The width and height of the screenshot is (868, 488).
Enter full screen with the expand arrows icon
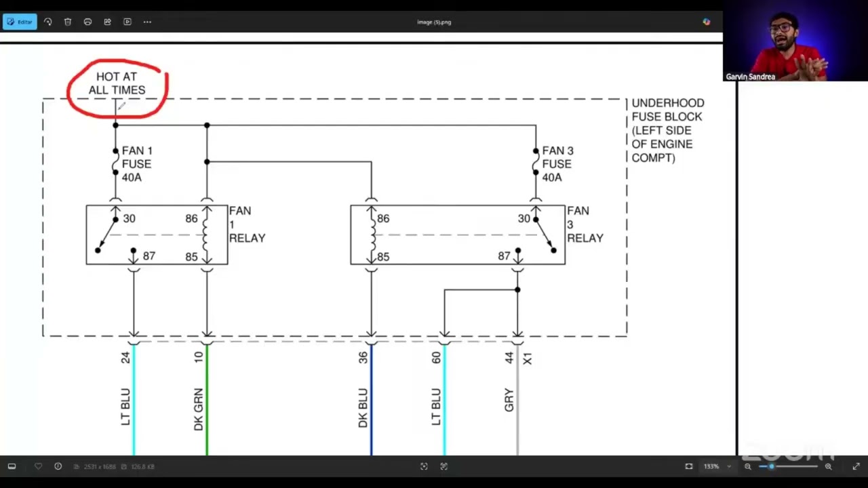point(856,466)
